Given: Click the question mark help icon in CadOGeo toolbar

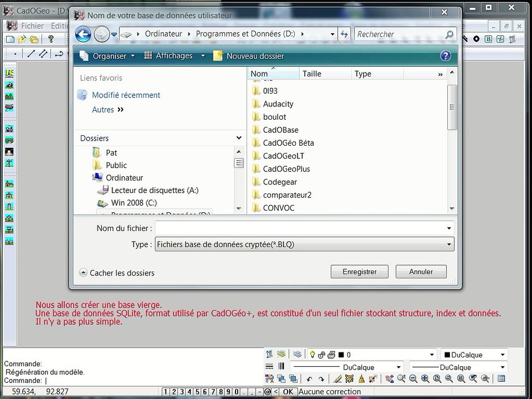Looking at the screenshot, I should click(50, 39).
